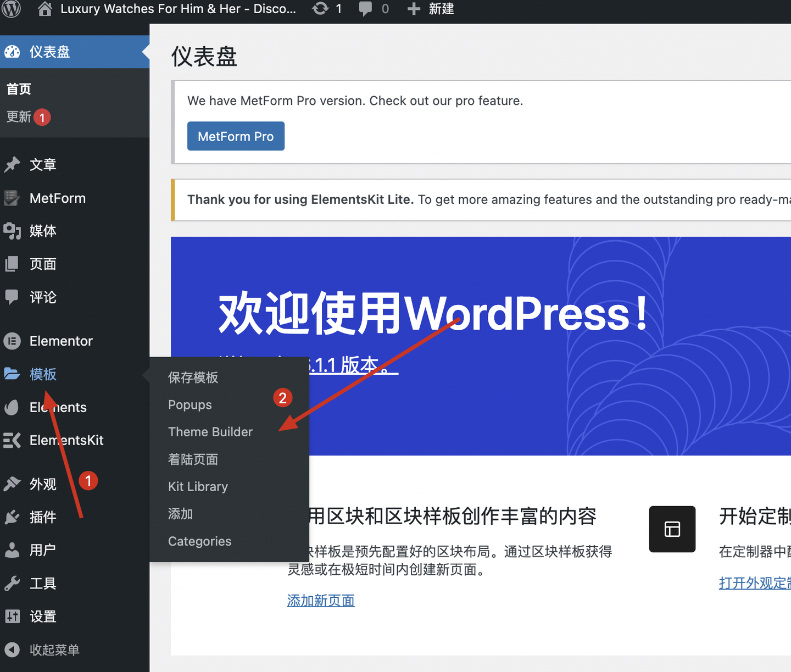
Task: Click site name Luxury Watches For Him & Her
Action: click(x=178, y=9)
